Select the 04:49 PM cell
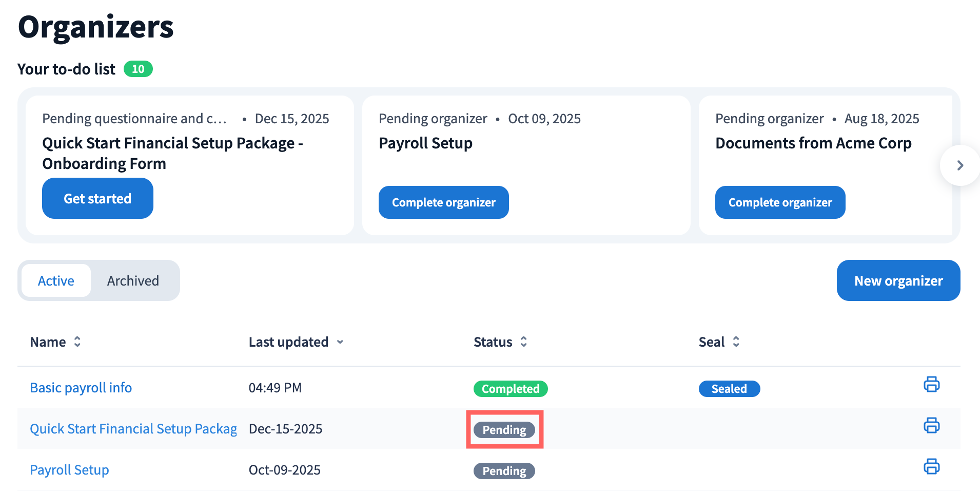Viewport: 980px width, 491px height. point(275,388)
